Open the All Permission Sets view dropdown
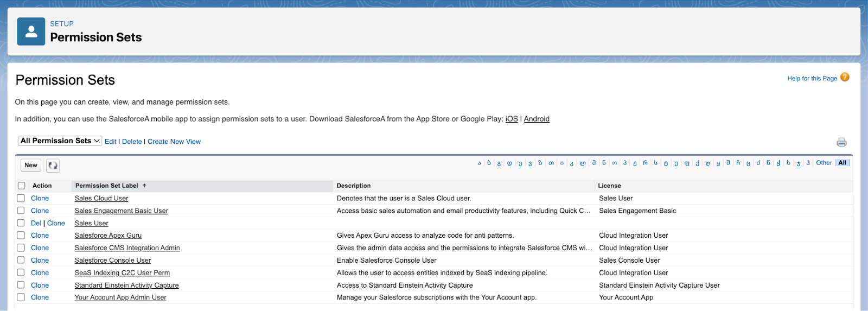868x311 pixels. click(60, 141)
